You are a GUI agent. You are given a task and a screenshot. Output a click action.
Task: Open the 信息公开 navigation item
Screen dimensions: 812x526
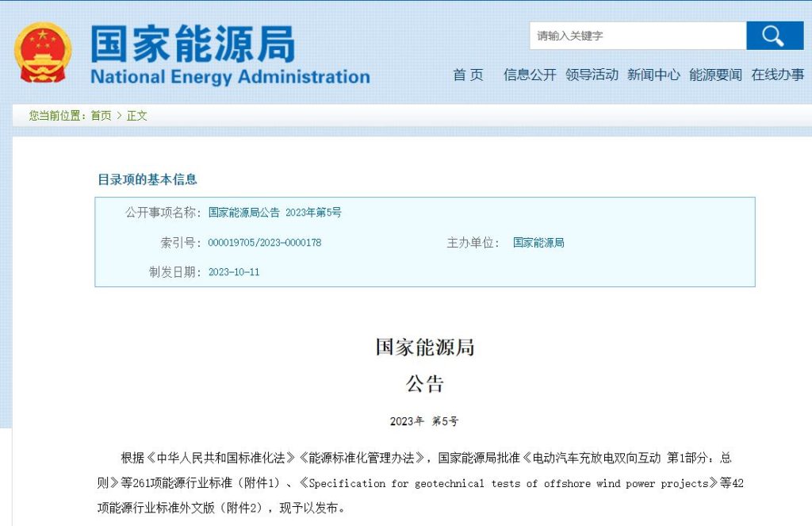pyautogui.click(x=530, y=75)
